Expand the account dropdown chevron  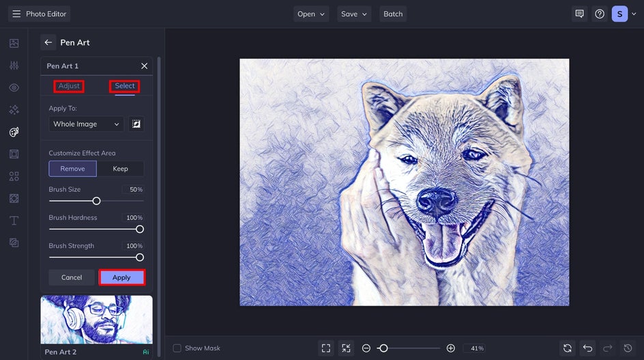point(634,14)
